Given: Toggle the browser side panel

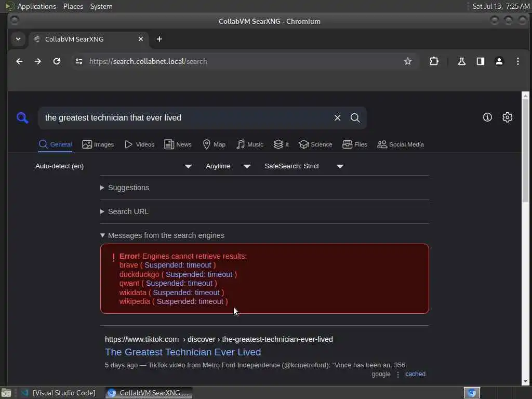Looking at the screenshot, I should click(480, 61).
